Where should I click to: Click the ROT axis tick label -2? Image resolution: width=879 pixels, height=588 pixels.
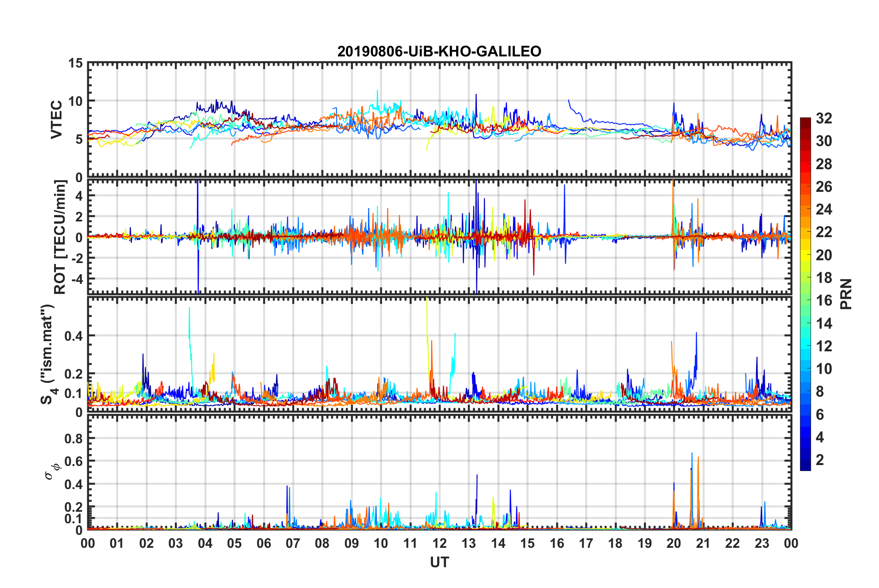(77, 258)
